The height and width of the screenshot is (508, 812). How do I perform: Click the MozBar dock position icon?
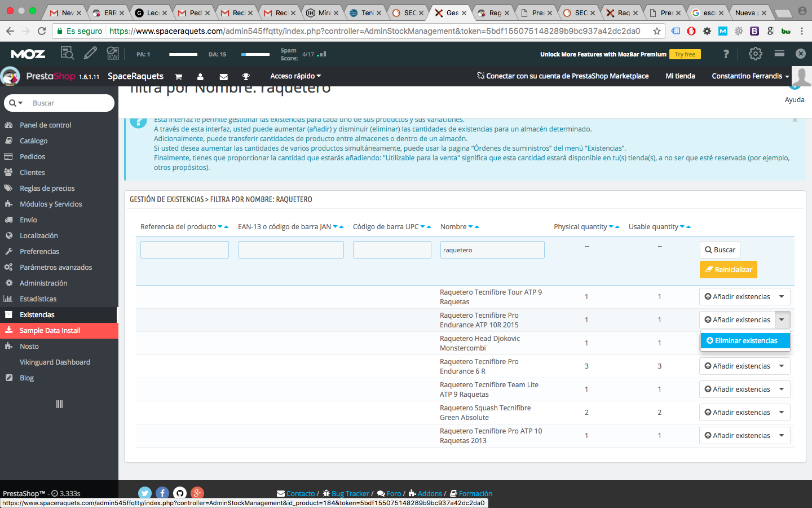click(x=779, y=54)
